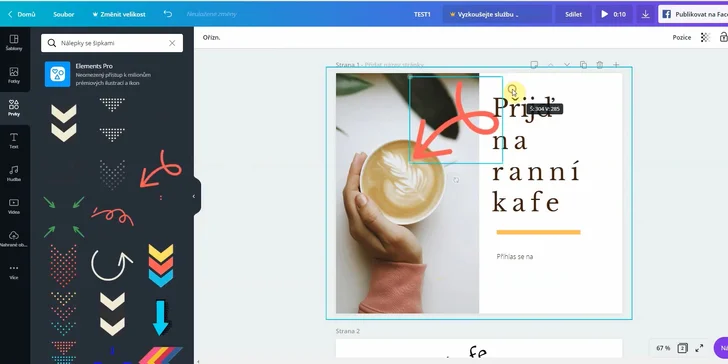Move page down with the down chevron

point(567,65)
